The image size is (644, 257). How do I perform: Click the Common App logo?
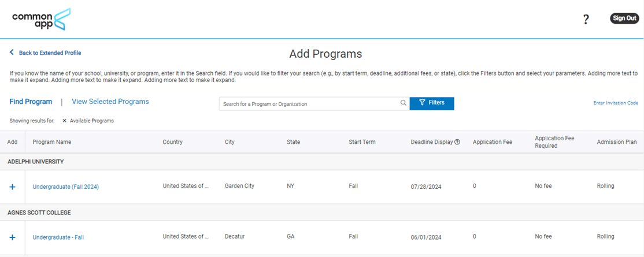click(x=41, y=19)
